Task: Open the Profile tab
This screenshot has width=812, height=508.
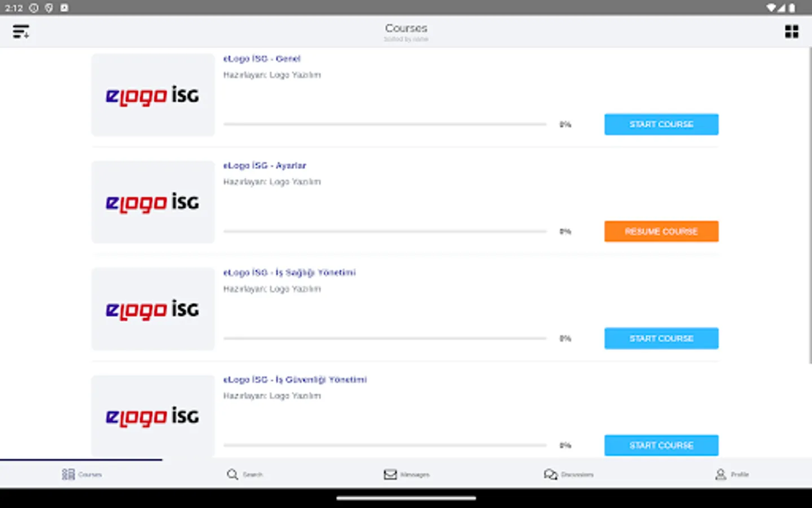Action: point(731,474)
